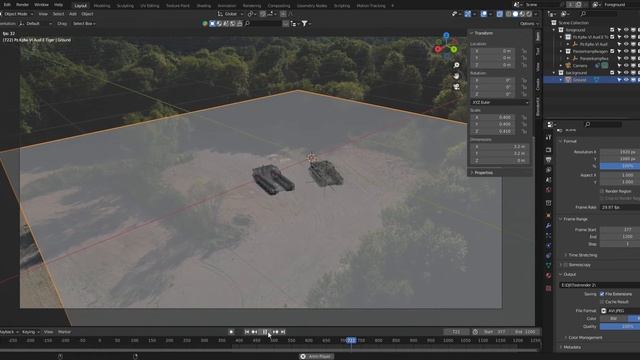Collapse the Transform panel
640x360 pixels.
[483, 33]
